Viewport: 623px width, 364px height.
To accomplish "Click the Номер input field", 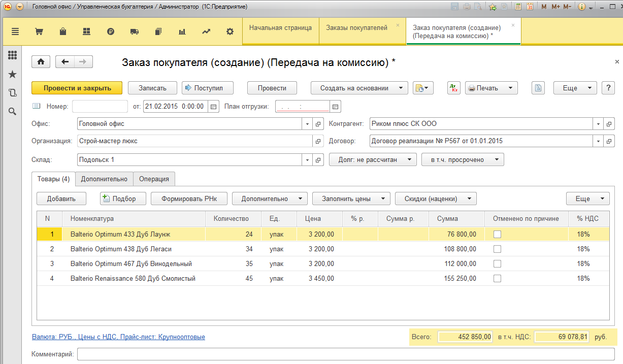I will pyautogui.click(x=100, y=107).
